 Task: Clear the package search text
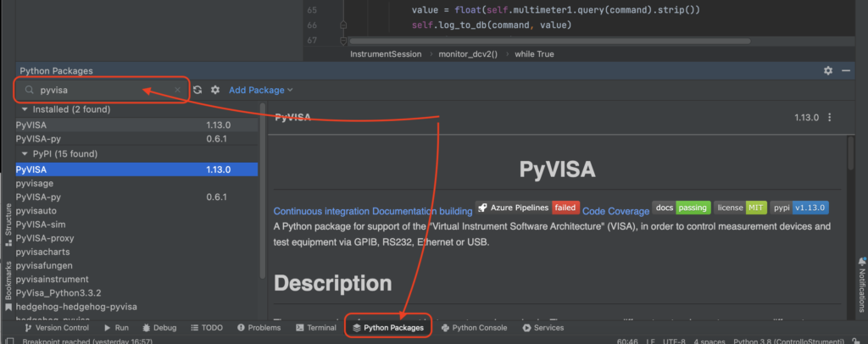point(178,90)
